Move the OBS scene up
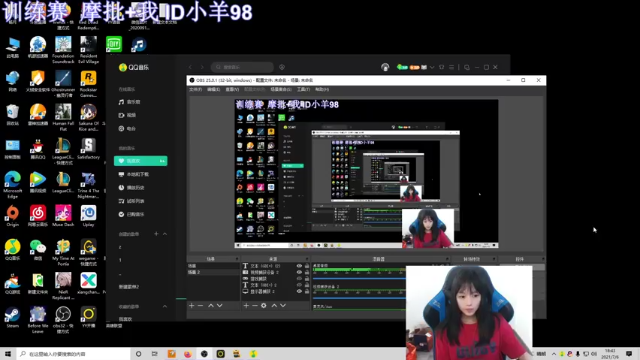The width and height of the screenshot is (640, 360). point(211,305)
